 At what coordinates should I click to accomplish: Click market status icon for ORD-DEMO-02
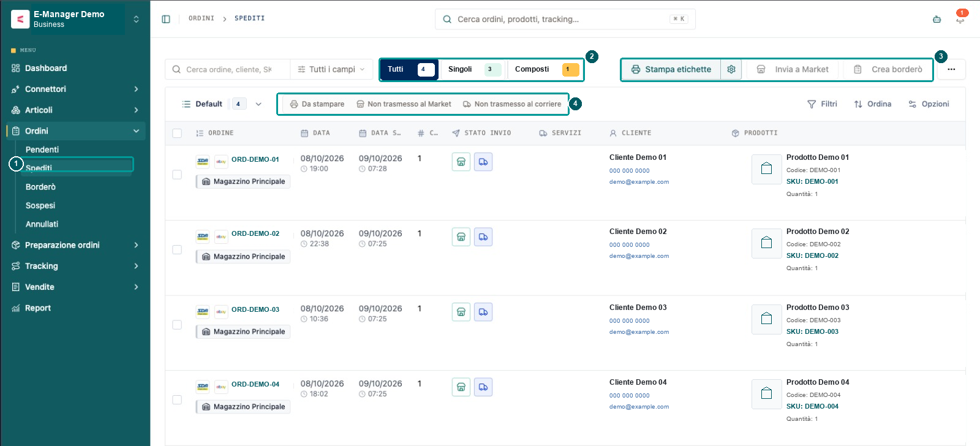coord(461,237)
